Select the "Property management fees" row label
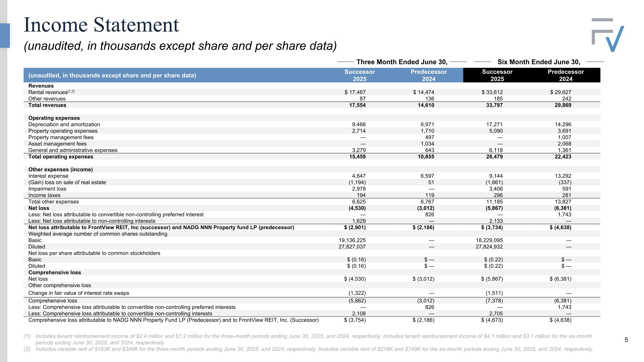 tap(61, 137)
